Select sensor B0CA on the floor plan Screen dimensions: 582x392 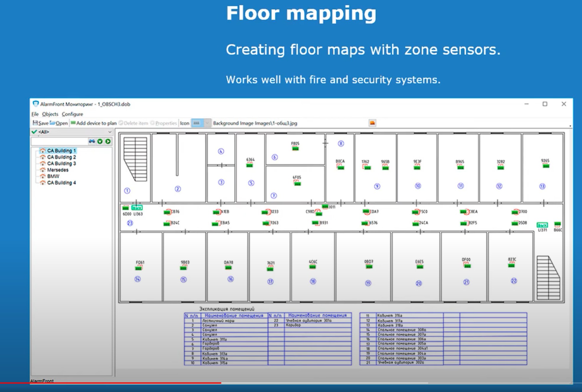click(x=340, y=167)
